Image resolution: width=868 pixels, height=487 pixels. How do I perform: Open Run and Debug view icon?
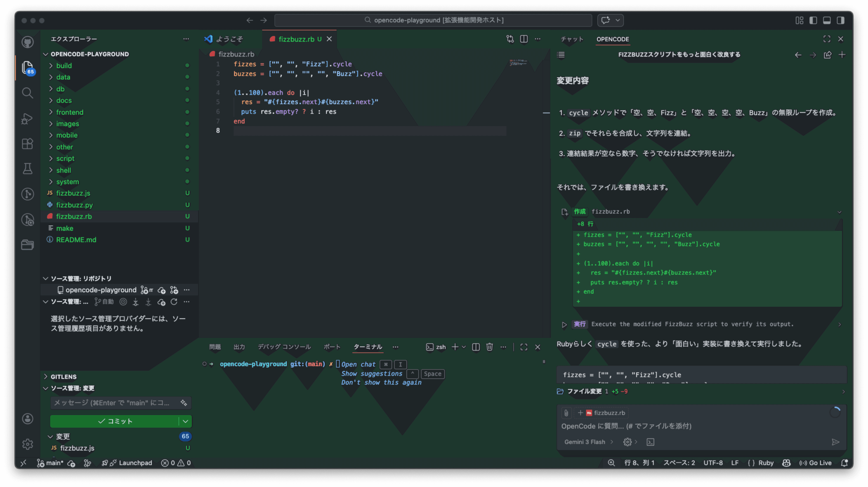(x=27, y=118)
